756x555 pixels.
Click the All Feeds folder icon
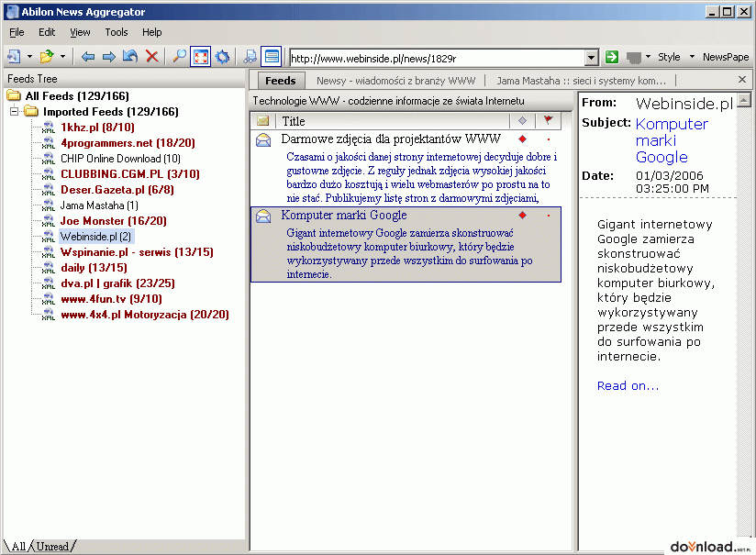tap(14, 95)
